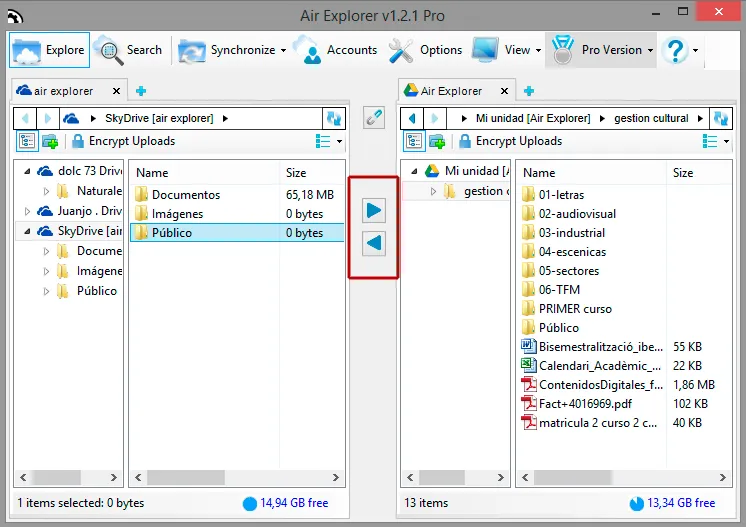Select the Excel file 'Calendari_Acadèmic_...'
Screen dimensions: 746x527
point(624,366)
